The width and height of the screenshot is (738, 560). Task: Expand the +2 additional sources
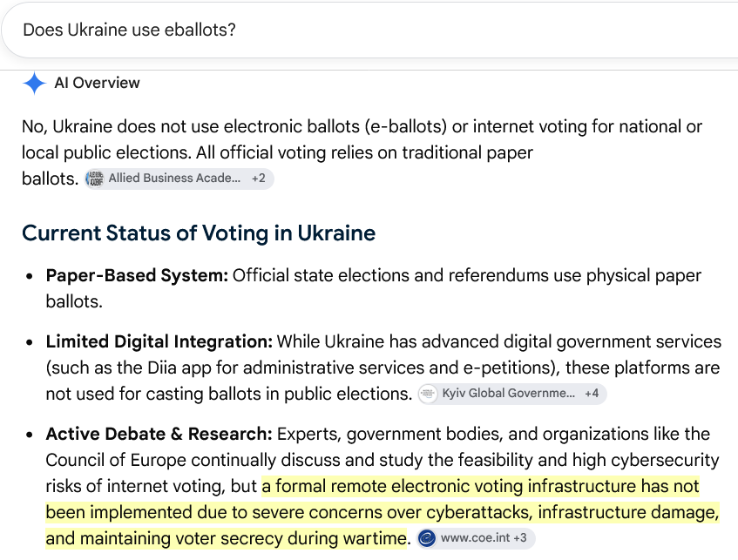pos(259,179)
